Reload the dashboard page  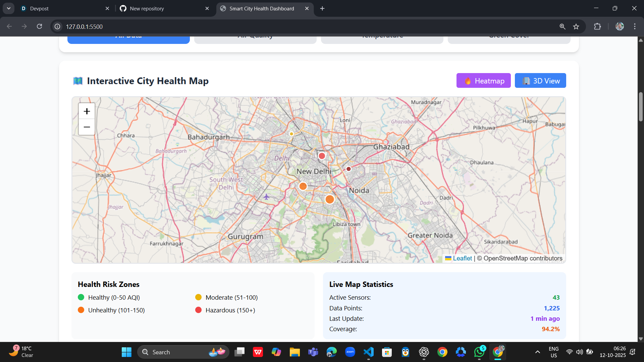40,26
